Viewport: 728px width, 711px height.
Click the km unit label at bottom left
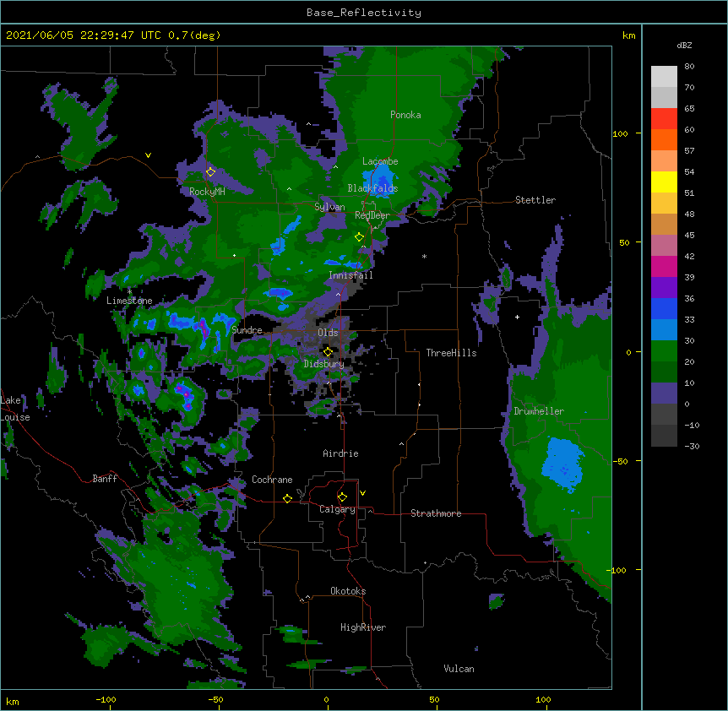[13, 701]
